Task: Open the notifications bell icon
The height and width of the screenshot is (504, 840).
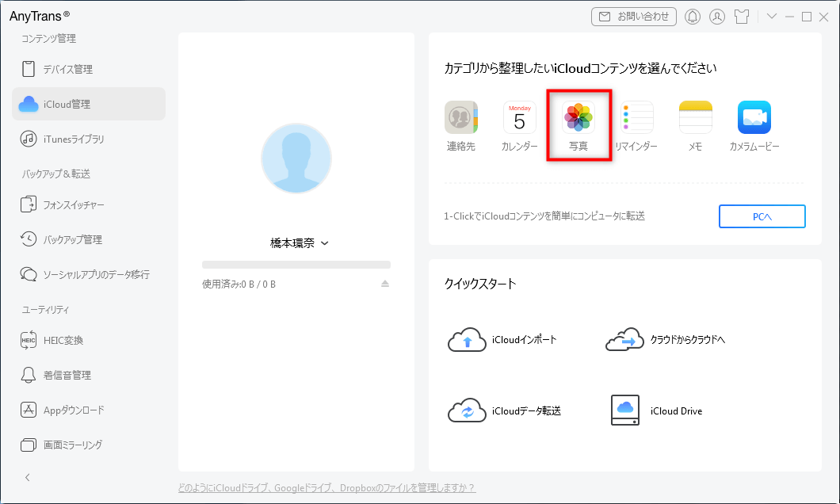Action: (693, 17)
